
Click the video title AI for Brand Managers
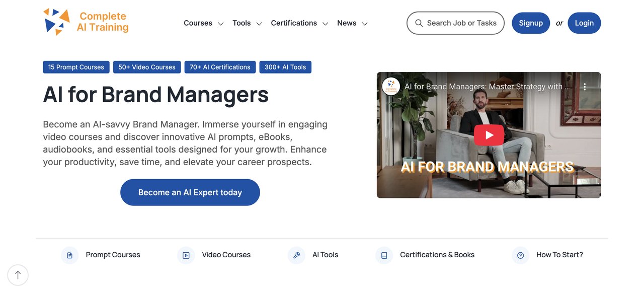point(488,87)
